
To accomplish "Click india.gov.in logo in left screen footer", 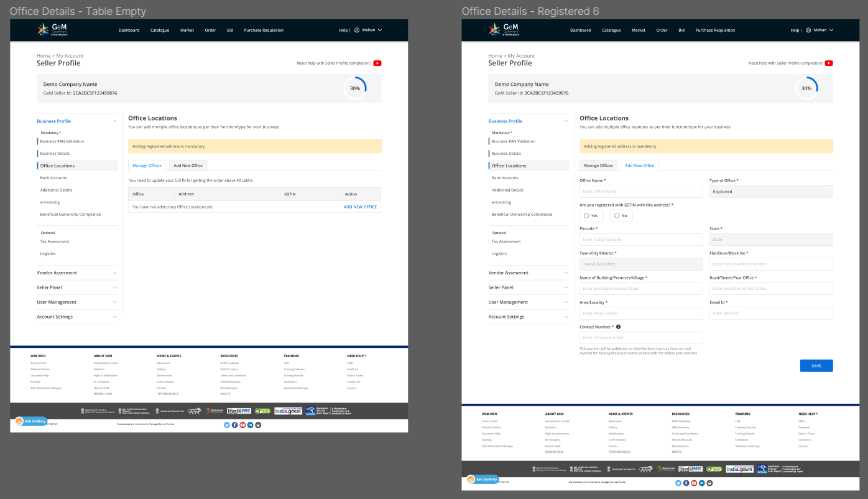I will tap(288, 411).
